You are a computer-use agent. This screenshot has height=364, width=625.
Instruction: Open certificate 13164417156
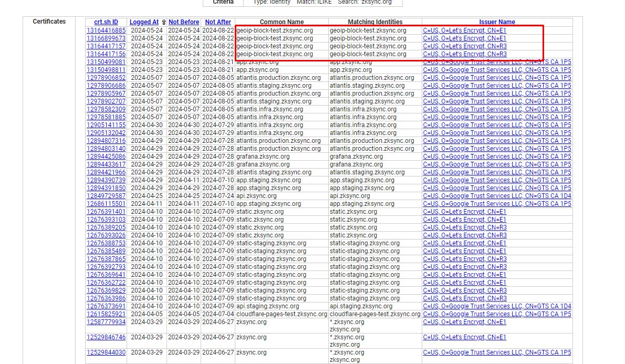(x=106, y=54)
